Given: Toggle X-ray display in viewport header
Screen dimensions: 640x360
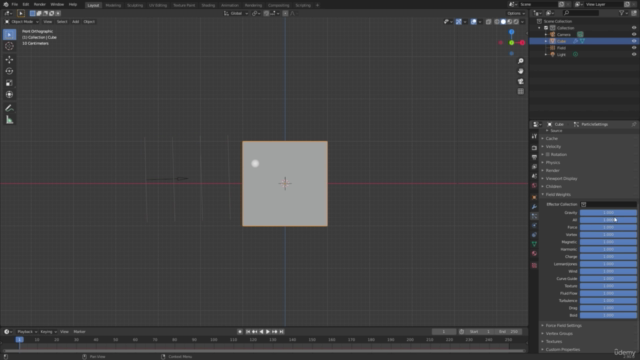Looking at the screenshot, I should [488, 22].
